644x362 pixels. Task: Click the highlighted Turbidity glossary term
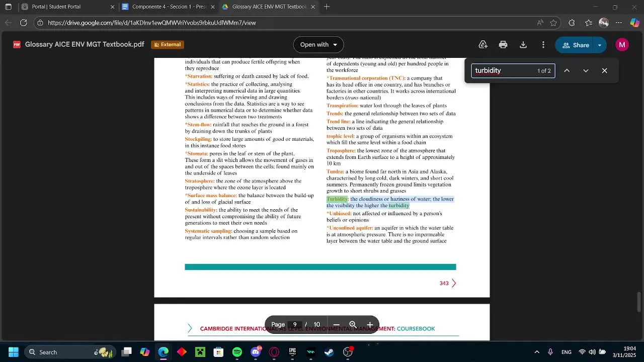337,199
